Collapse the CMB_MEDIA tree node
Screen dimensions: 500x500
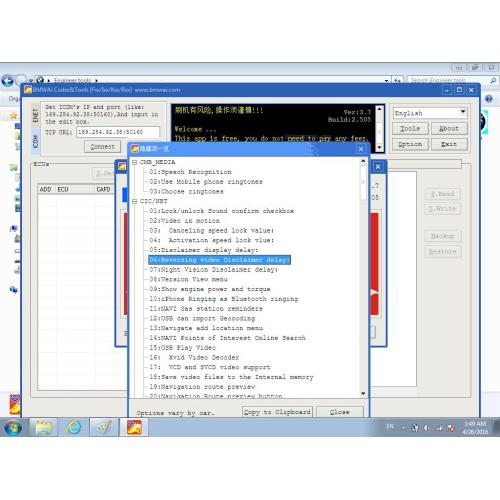pyautogui.click(x=135, y=162)
